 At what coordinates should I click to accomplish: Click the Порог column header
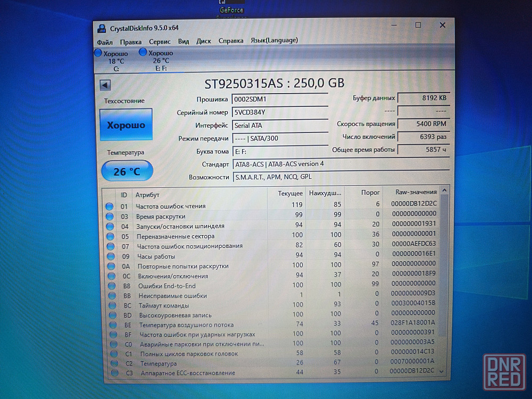(364, 193)
